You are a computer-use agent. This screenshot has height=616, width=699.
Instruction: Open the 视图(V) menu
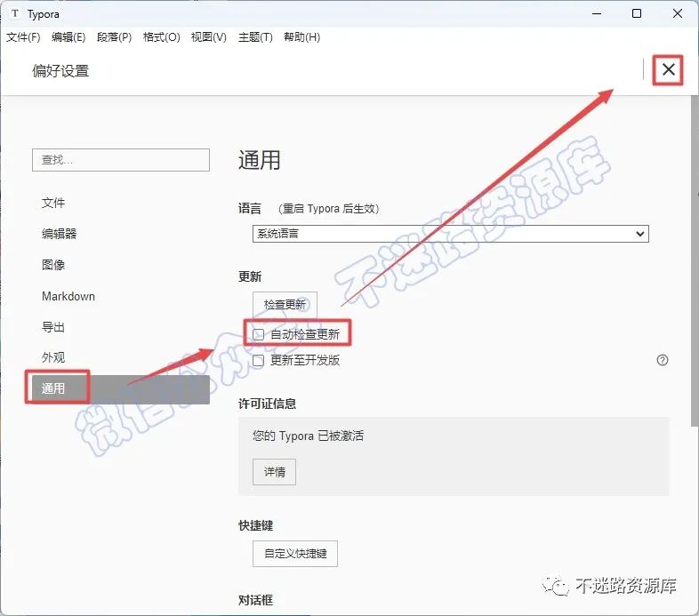click(209, 37)
